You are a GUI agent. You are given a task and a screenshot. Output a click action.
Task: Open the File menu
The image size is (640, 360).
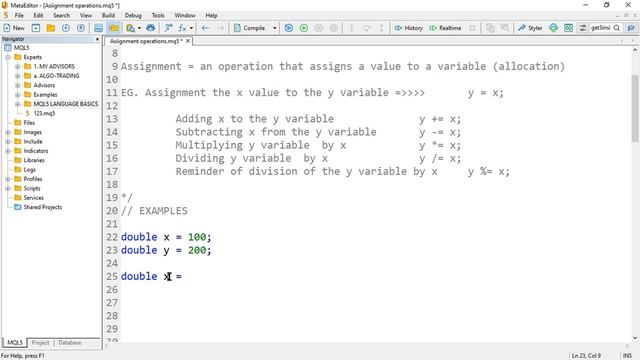click(x=19, y=15)
